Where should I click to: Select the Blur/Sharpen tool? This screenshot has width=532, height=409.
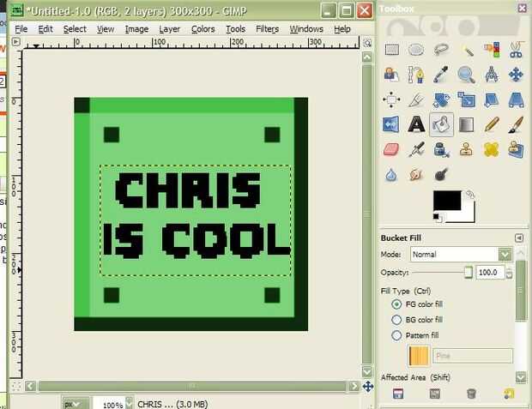tap(392, 175)
